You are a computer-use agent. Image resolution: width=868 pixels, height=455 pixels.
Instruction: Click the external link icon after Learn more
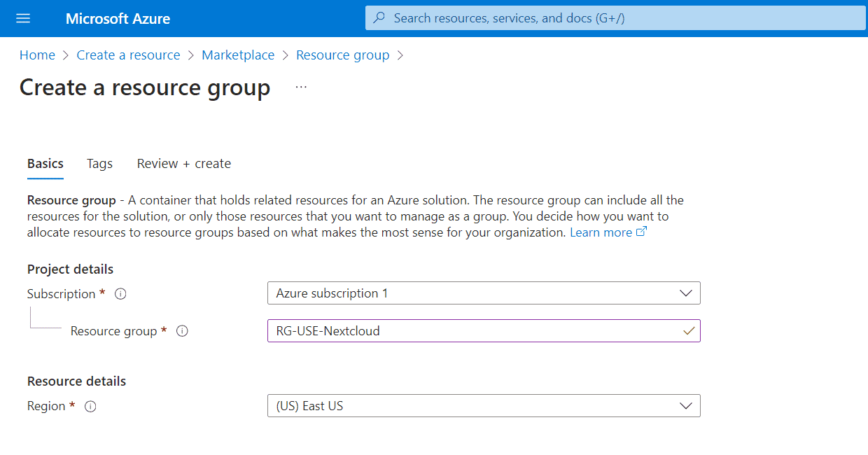coord(641,232)
